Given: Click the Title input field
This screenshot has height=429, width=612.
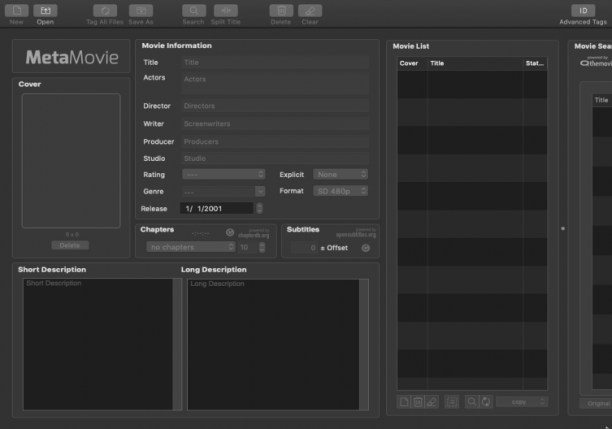Looking at the screenshot, I should 275,62.
